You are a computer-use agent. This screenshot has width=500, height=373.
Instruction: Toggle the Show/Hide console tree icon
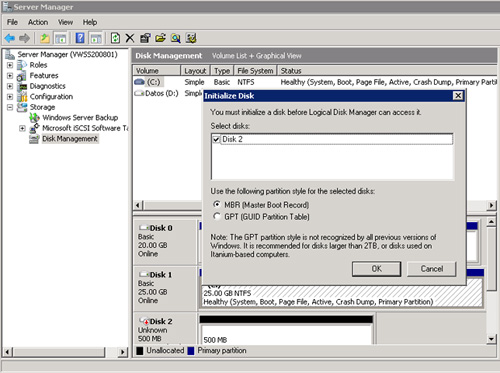coord(61,38)
